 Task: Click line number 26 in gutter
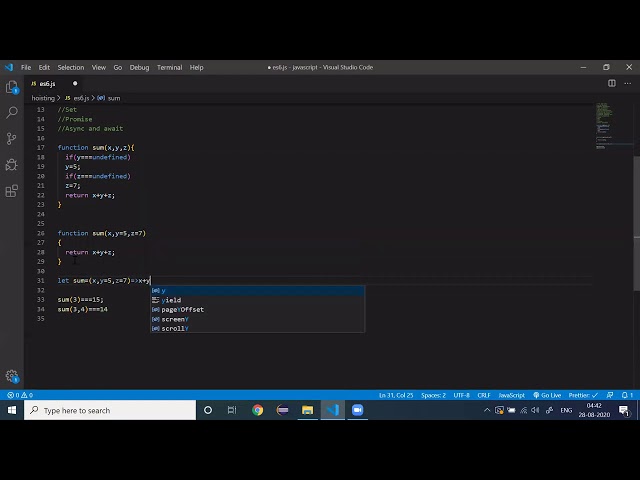point(40,233)
